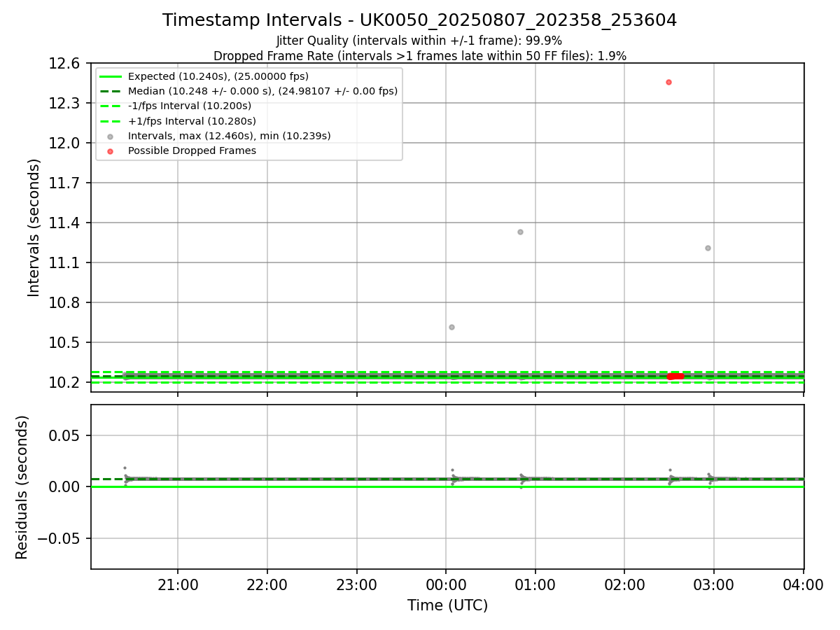Click legend entry 'Median (10.248 +/- 0.000 s)'
Image resolution: width=840 pixels, height=630 pixels.
262,91
